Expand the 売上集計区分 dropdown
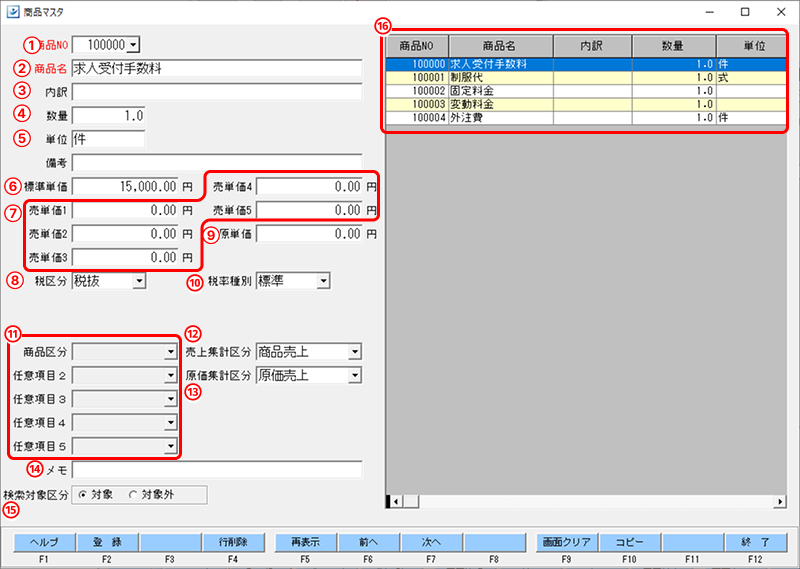Image resolution: width=800 pixels, height=569 pixels. [x=355, y=352]
